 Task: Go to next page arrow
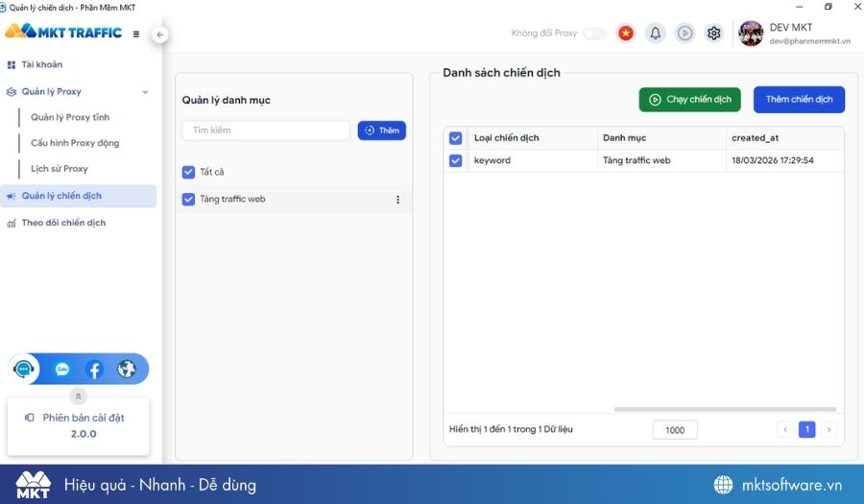tap(828, 430)
